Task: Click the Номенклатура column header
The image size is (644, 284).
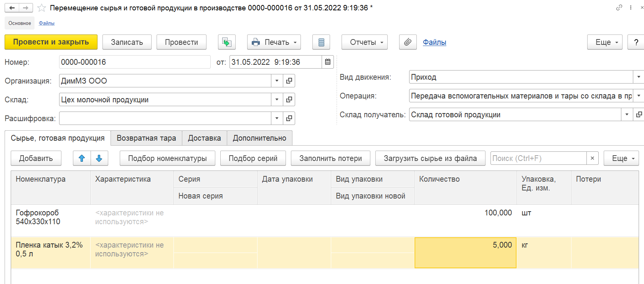Action: click(x=51, y=187)
